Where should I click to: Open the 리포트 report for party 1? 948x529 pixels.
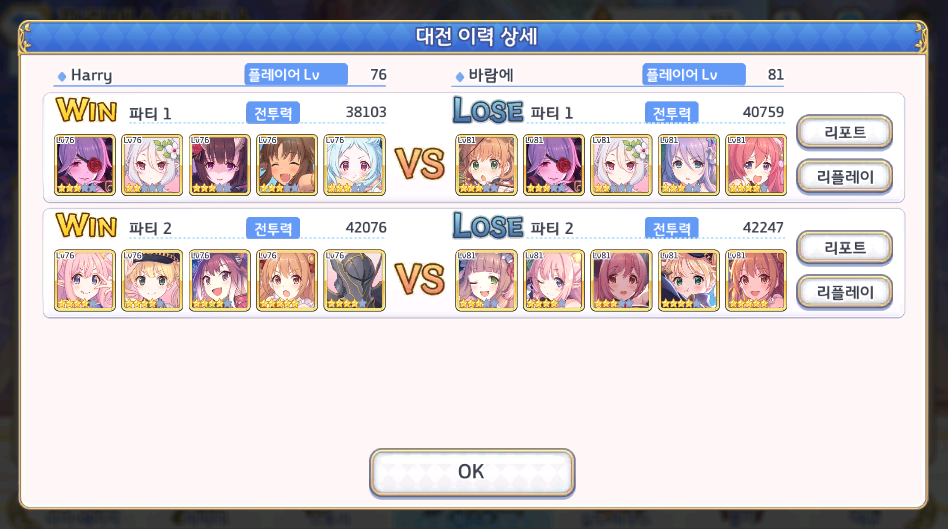click(x=845, y=132)
